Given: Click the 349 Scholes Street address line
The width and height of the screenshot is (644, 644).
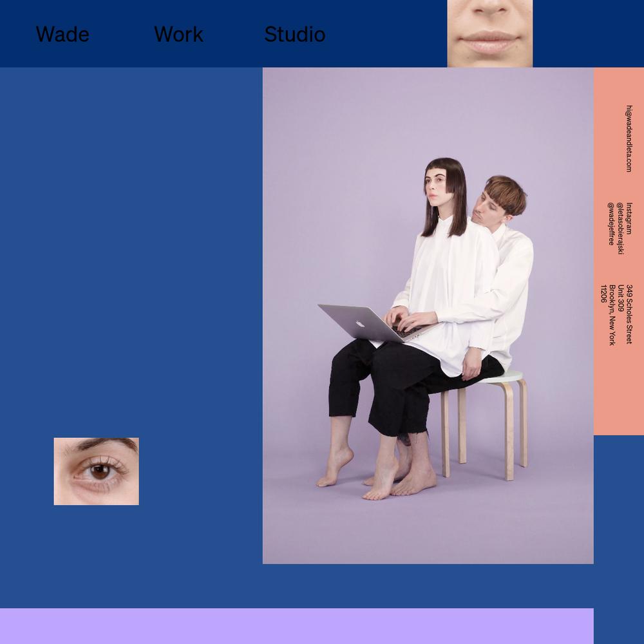Looking at the screenshot, I should 629,314.
